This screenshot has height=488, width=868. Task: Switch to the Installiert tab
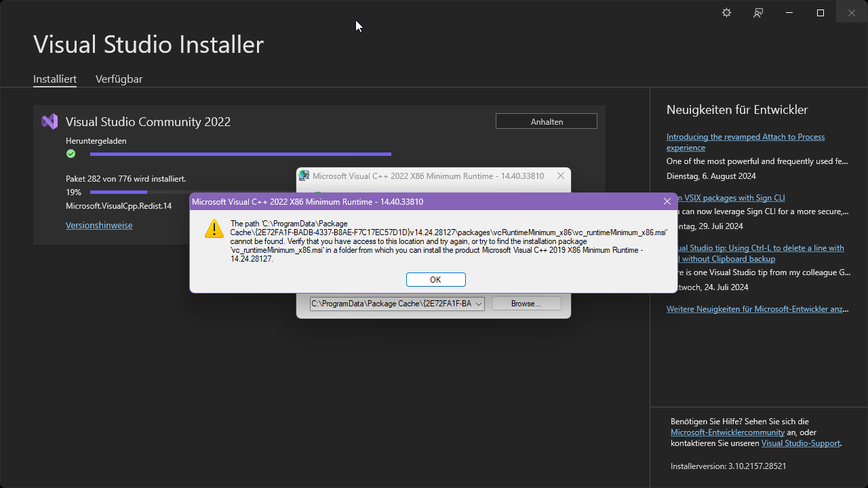55,79
